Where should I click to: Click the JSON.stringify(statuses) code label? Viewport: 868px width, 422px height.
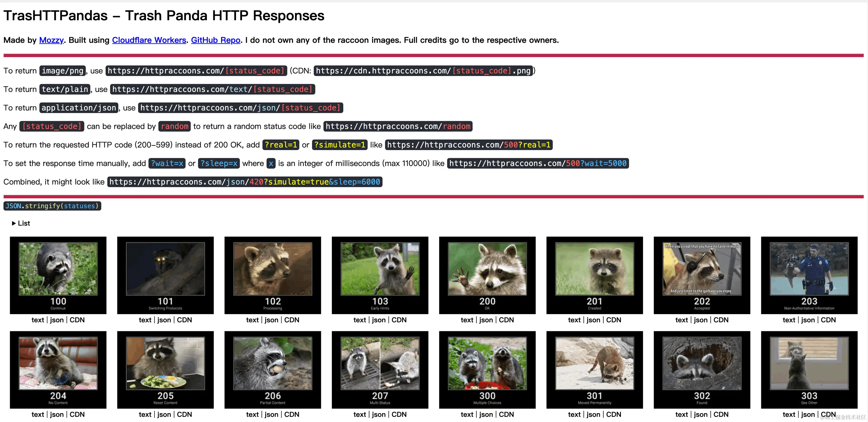pyautogui.click(x=52, y=206)
